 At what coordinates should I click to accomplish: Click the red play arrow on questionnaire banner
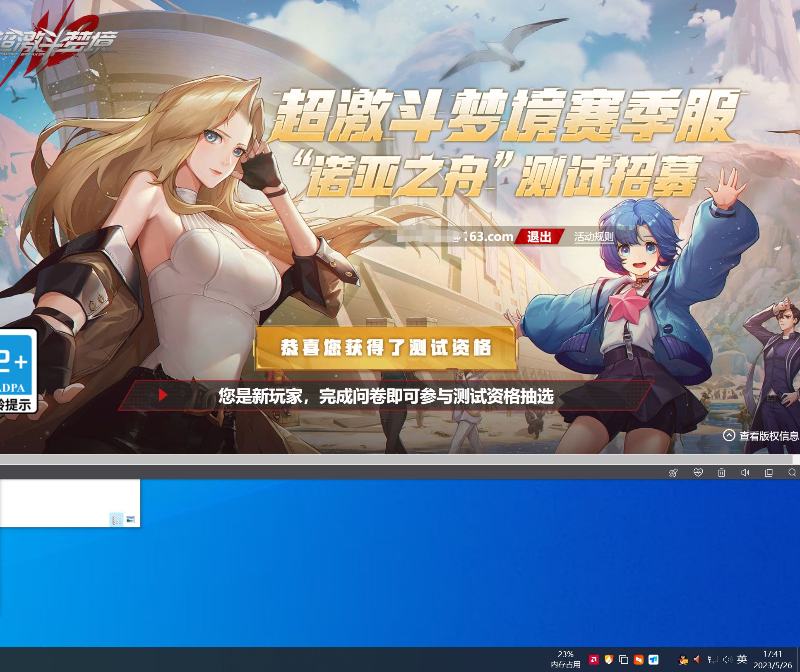tap(163, 395)
